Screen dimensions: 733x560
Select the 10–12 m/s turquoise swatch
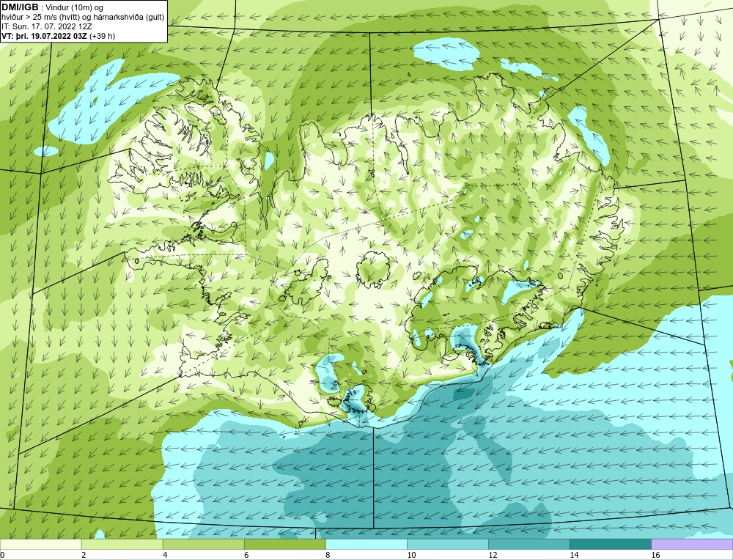(x=447, y=544)
